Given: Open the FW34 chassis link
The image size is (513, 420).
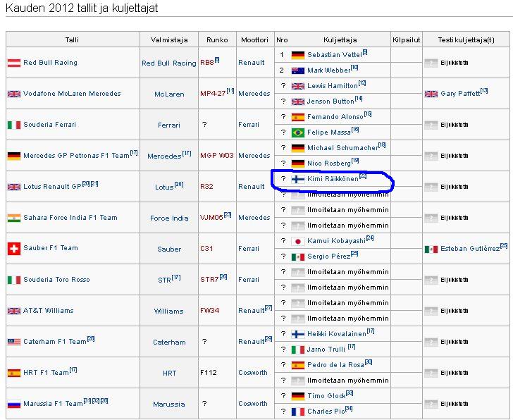Looking at the screenshot, I should [209, 311].
